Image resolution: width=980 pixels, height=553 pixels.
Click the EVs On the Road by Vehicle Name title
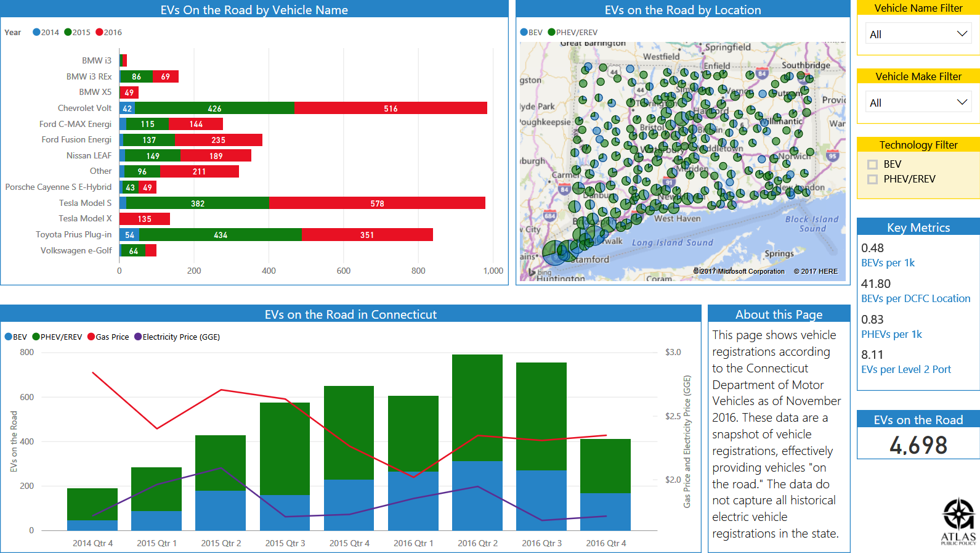254,10
